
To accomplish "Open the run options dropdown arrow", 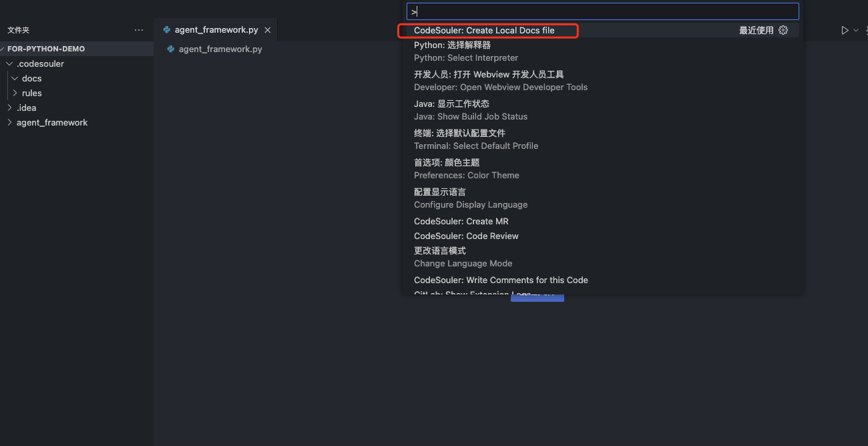I will [856, 30].
